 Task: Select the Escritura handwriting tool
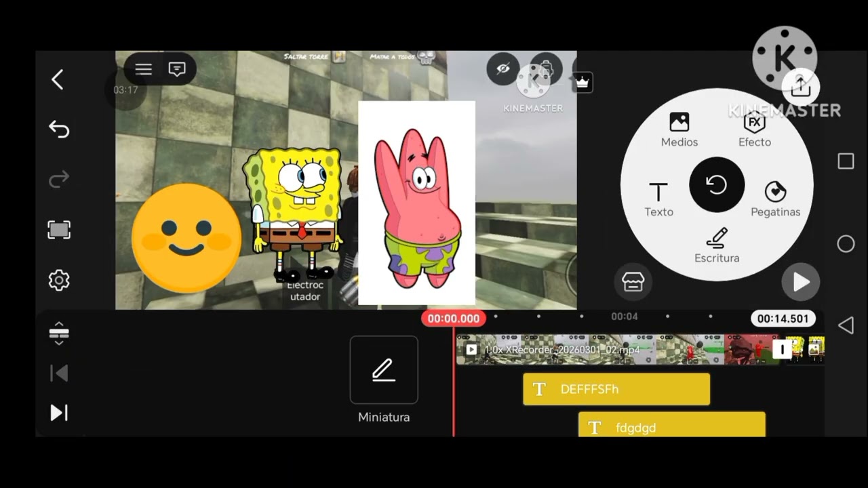[x=717, y=245]
